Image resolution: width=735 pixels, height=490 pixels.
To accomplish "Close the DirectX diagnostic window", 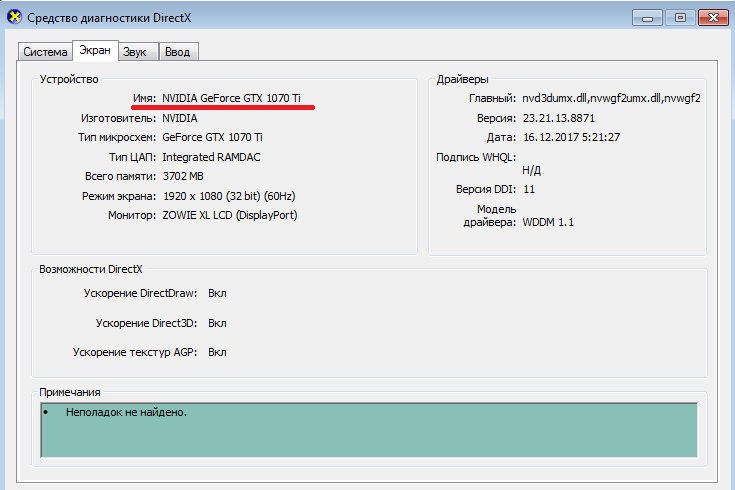I will click(713, 18).
